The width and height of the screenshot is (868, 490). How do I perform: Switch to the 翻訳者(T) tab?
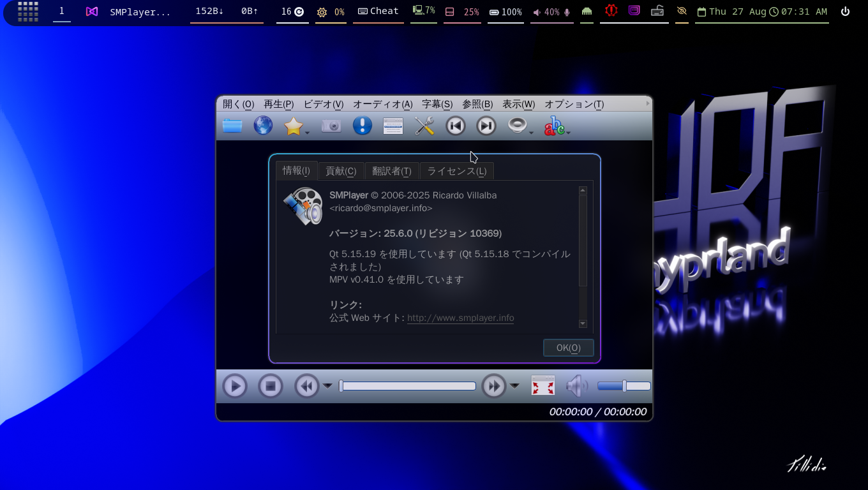click(x=392, y=171)
